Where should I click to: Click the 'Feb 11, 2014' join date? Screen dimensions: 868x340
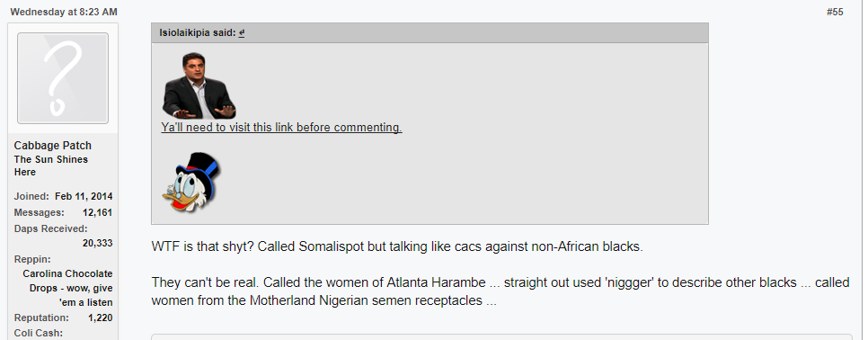click(x=84, y=197)
